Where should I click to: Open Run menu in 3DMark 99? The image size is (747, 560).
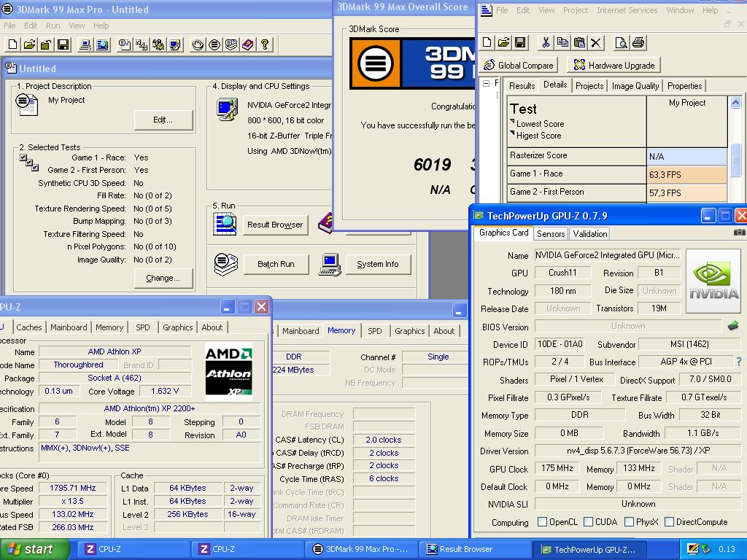click(53, 26)
